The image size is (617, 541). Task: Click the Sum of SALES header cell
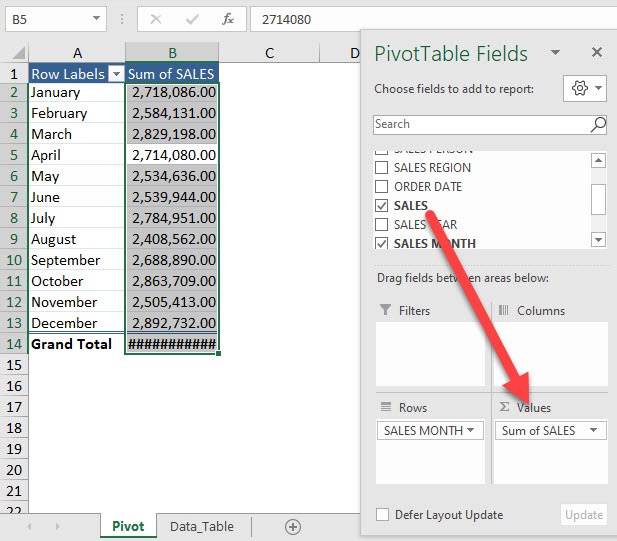click(172, 74)
